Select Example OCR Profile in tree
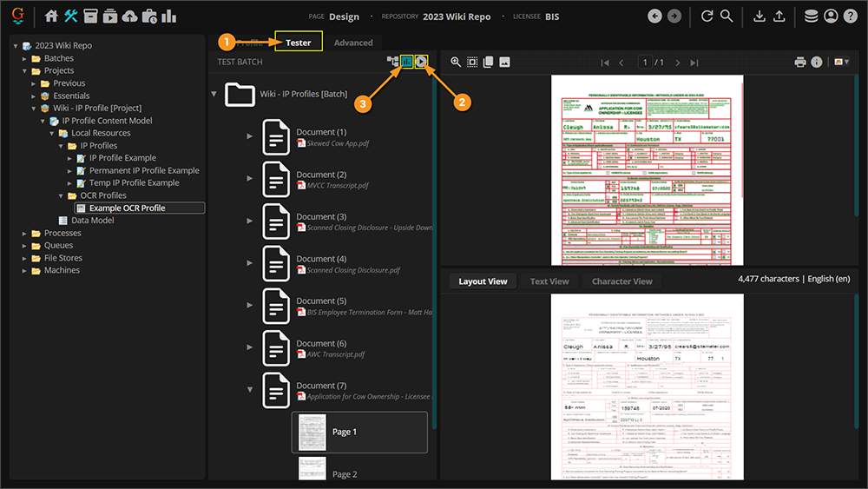Image resolution: width=868 pixels, height=489 pixels. tap(127, 208)
